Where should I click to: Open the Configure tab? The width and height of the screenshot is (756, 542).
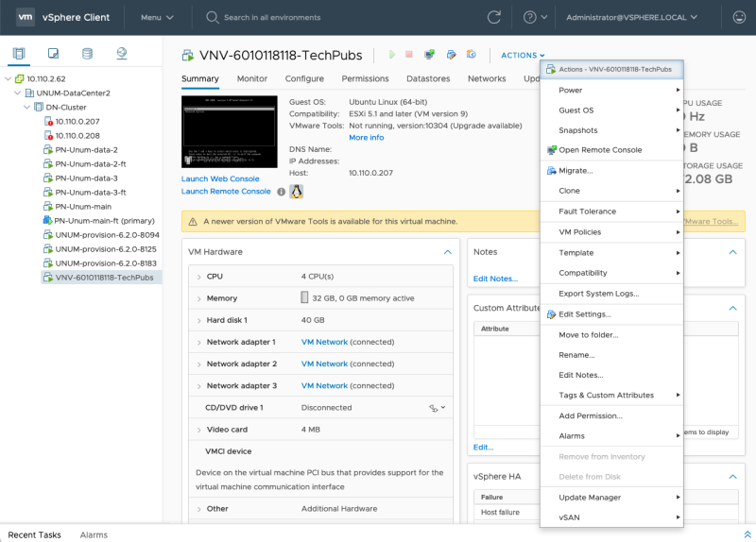click(x=304, y=78)
